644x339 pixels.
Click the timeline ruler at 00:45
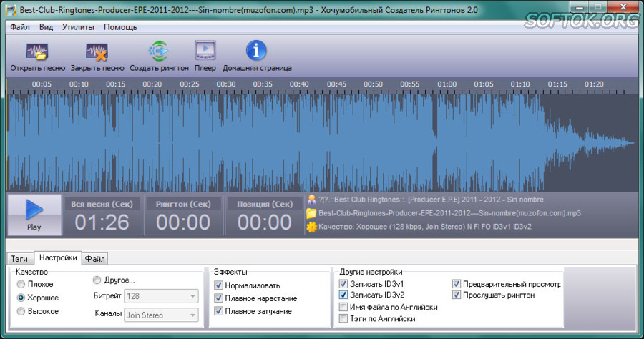336,84
